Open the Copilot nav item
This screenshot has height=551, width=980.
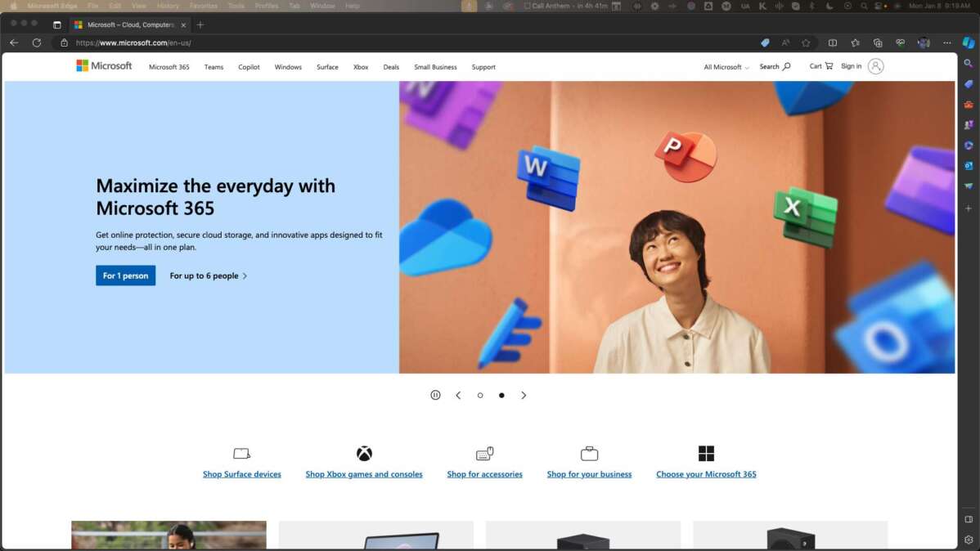(x=249, y=67)
